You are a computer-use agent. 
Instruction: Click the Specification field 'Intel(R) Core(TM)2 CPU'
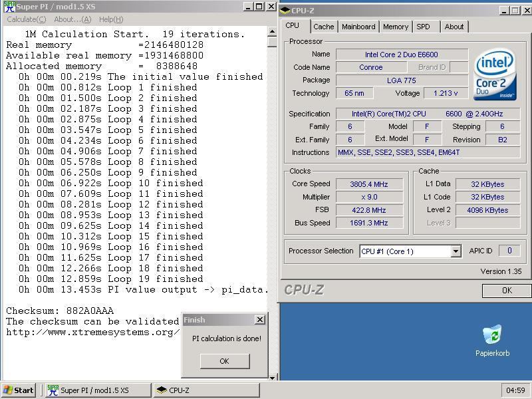tap(428, 114)
